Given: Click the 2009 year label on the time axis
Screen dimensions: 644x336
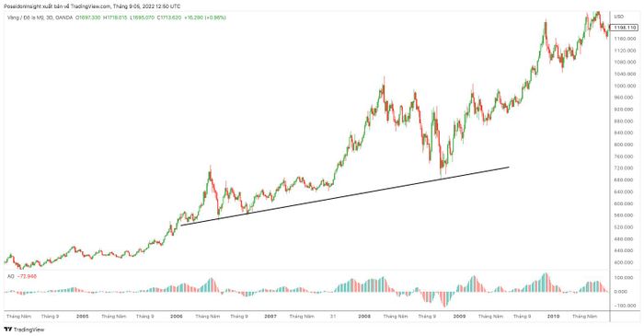Looking at the screenshot, I should tap(459, 317).
